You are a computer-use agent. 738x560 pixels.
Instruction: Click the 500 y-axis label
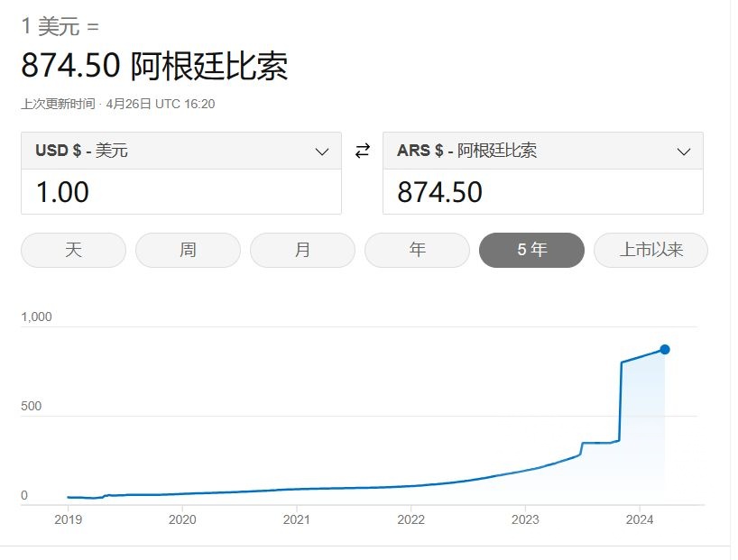click(x=31, y=406)
